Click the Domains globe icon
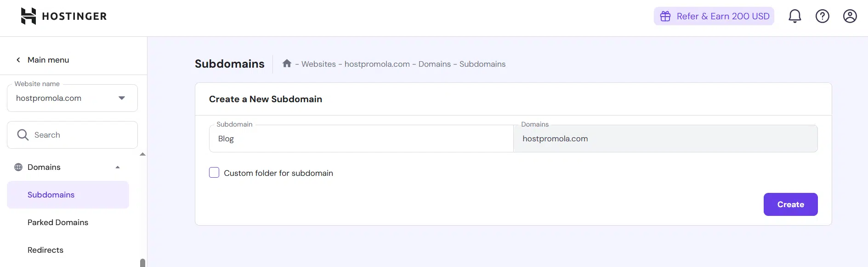This screenshot has height=267, width=868. tap(18, 167)
